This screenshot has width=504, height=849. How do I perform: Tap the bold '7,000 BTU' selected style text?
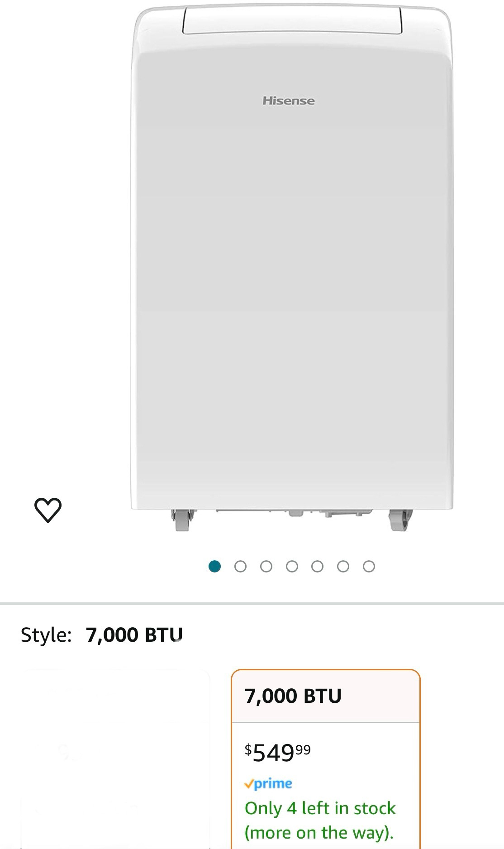[134, 634]
